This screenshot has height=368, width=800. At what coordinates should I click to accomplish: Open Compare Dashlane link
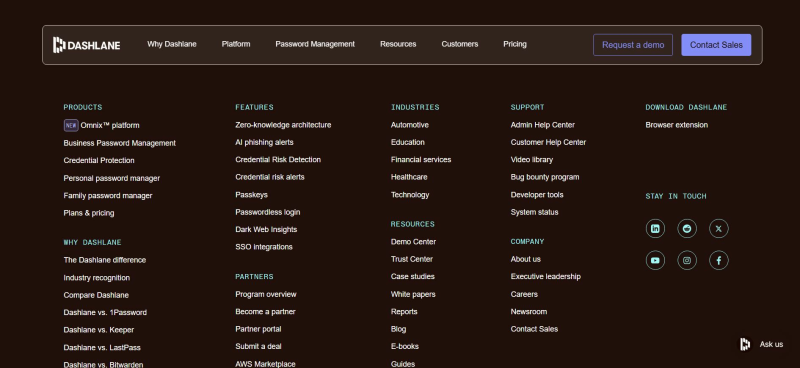tap(96, 296)
